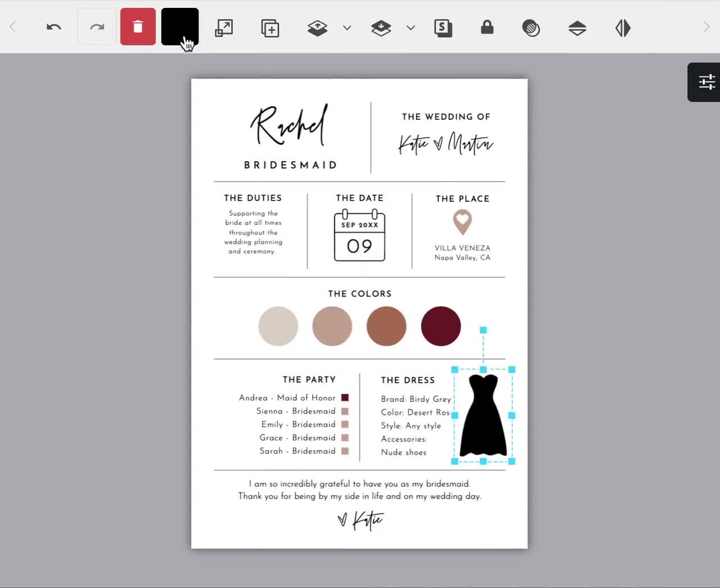Select THE DRESS heading

click(408, 380)
